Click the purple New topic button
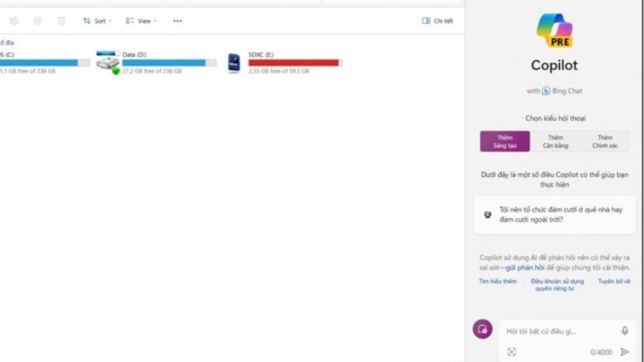 pos(482,329)
